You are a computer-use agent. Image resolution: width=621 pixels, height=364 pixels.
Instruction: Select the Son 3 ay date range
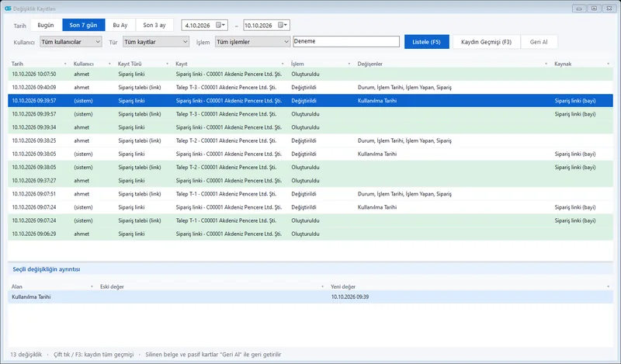tap(154, 25)
